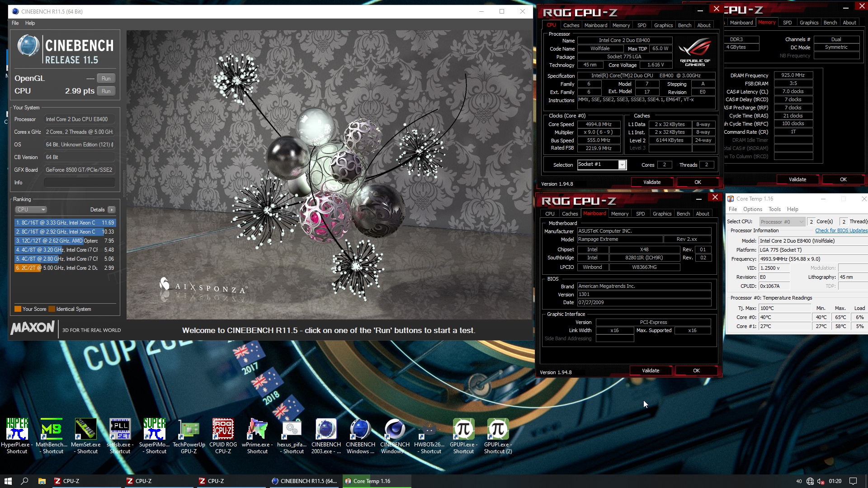Open Cinebench Help menu
The image size is (868, 488).
click(x=30, y=23)
